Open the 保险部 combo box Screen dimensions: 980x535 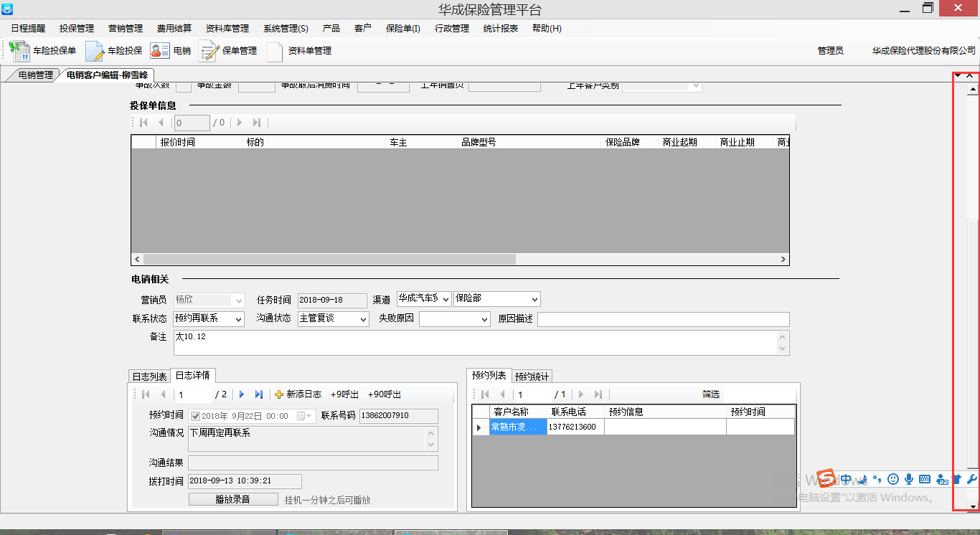click(x=534, y=299)
